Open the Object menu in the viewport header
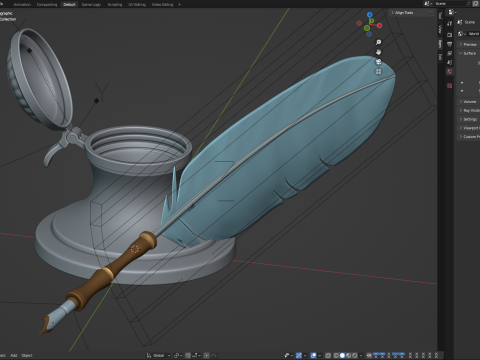 [x=27, y=355]
